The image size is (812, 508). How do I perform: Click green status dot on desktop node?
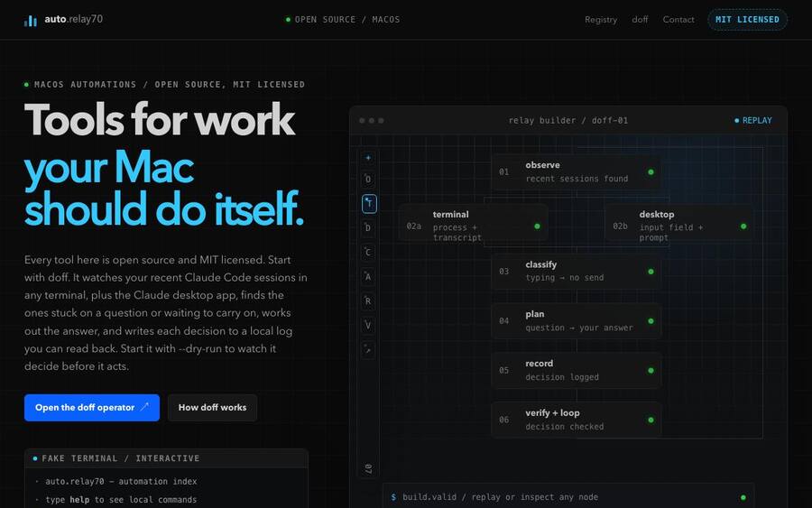743,226
